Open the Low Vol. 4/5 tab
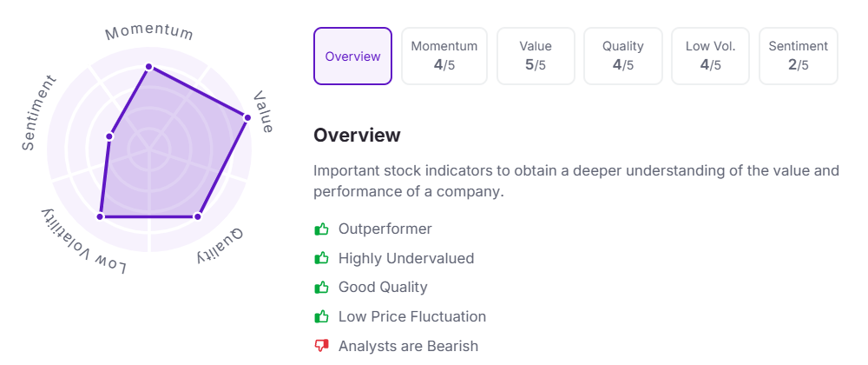This screenshot has width=868, height=365. (711, 56)
